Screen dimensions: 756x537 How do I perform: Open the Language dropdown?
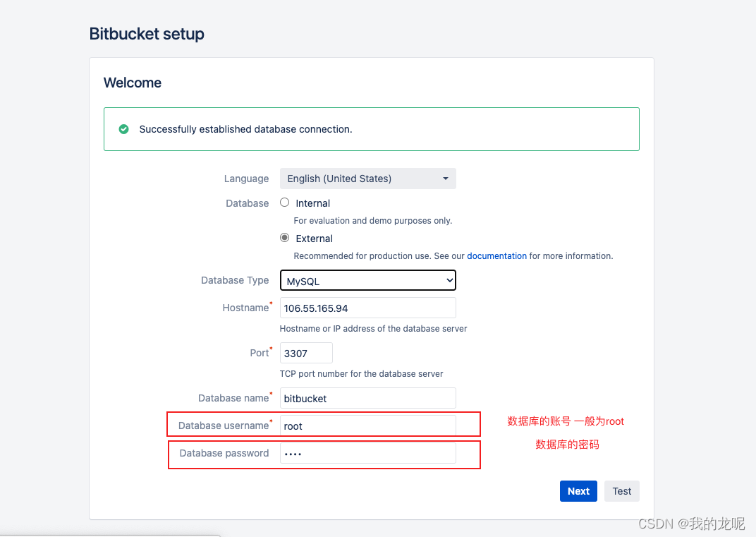[367, 179]
